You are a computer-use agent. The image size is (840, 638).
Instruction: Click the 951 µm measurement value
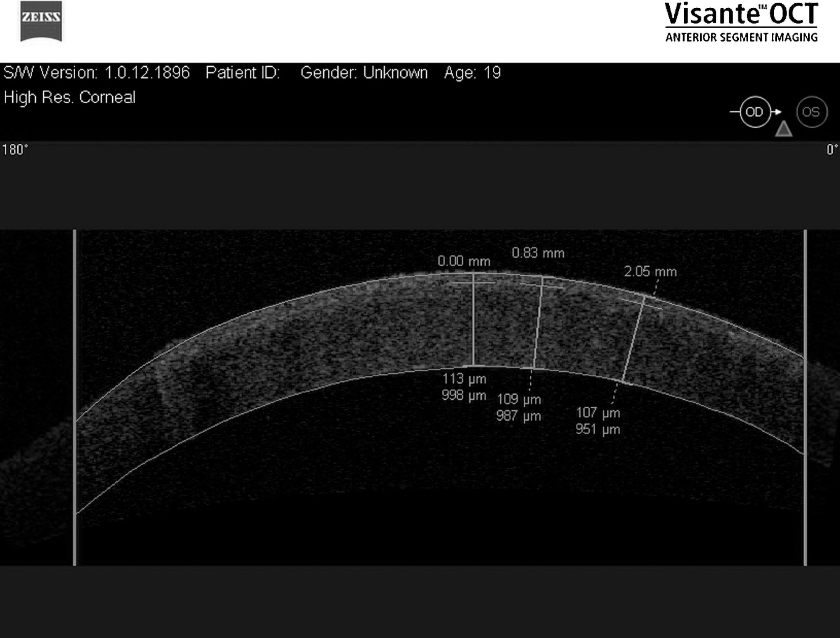pyautogui.click(x=597, y=429)
